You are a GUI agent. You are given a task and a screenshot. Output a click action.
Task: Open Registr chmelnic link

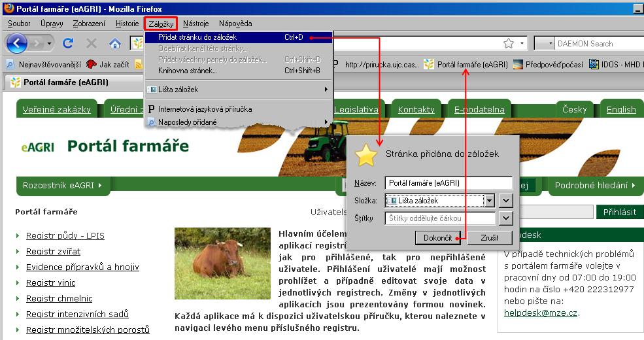click(59, 298)
